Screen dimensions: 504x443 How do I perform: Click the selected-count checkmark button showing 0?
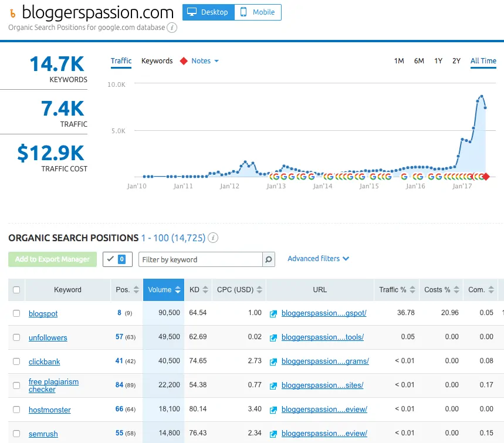tap(117, 259)
